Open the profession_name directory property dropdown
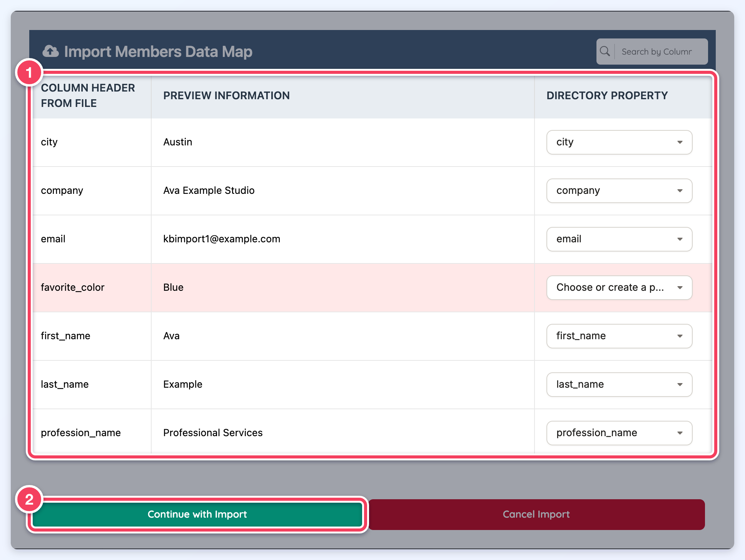The width and height of the screenshot is (745, 560). 619,433
